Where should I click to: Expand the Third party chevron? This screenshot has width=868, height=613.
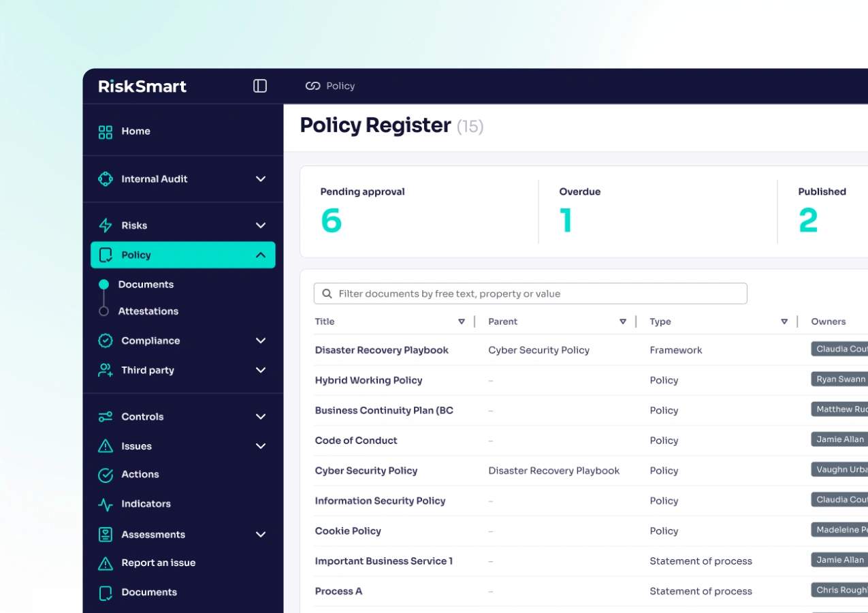[x=261, y=370]
